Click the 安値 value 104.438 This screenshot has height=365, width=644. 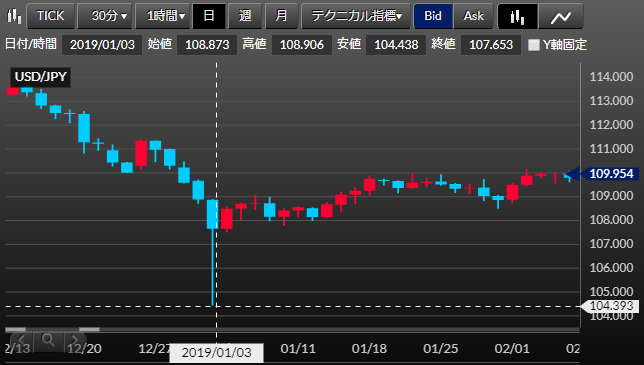click(x=396, y=44)
